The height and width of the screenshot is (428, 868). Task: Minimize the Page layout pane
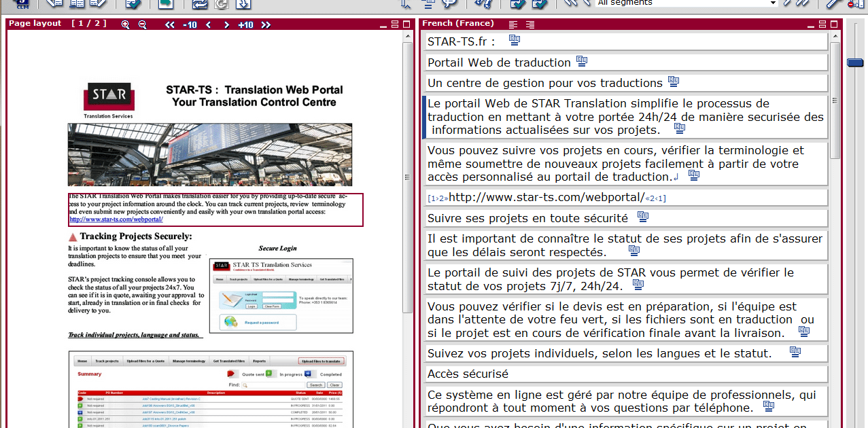coord(384,26)
